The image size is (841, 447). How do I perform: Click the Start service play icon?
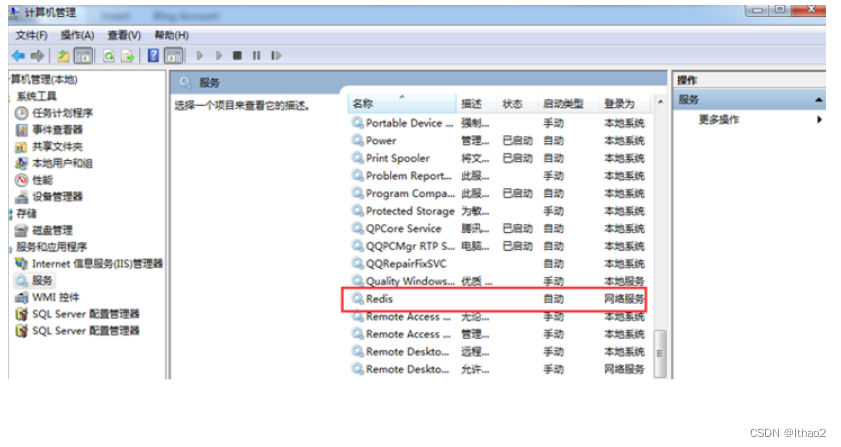pyautogui.click(x=200, y=56)
